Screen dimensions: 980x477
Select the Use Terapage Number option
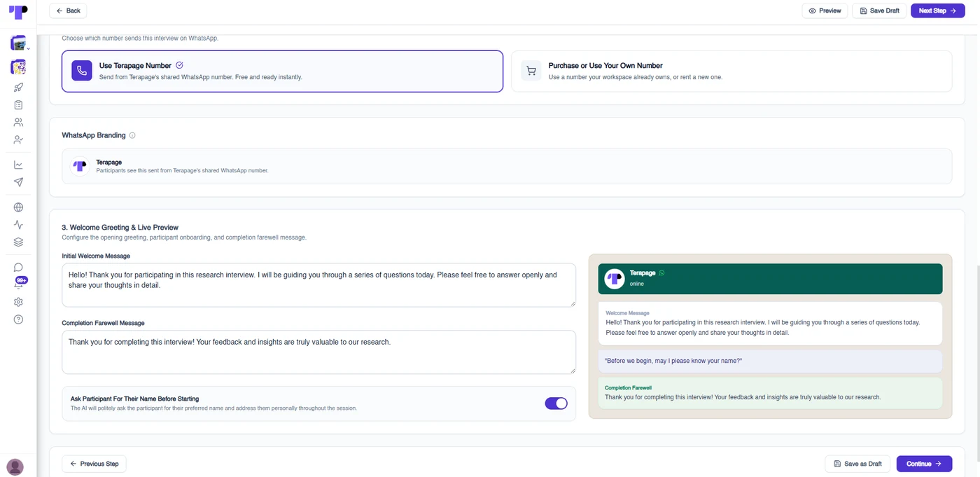point(282,71)
